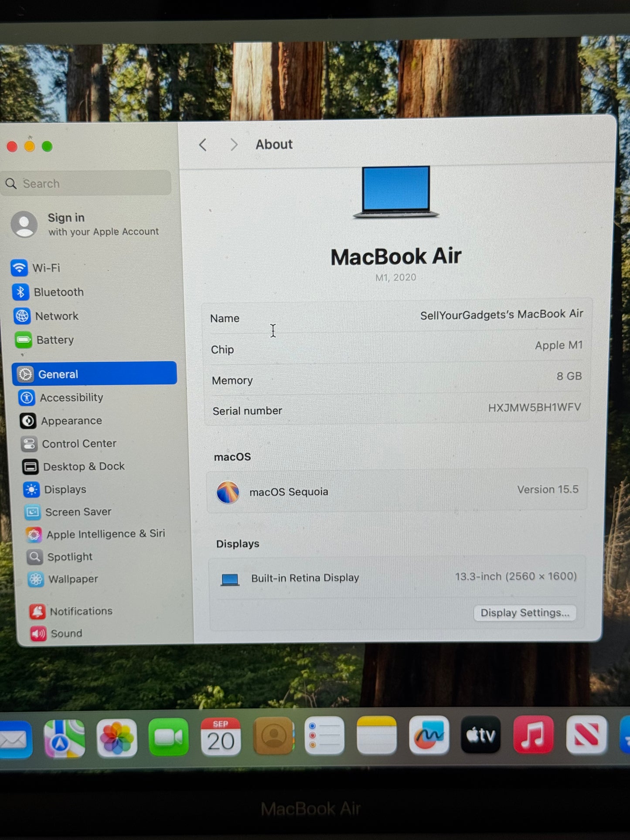The image size is (630, 840).
Task: Open Contacts from the Dock
Action: (x=273, y=736)
